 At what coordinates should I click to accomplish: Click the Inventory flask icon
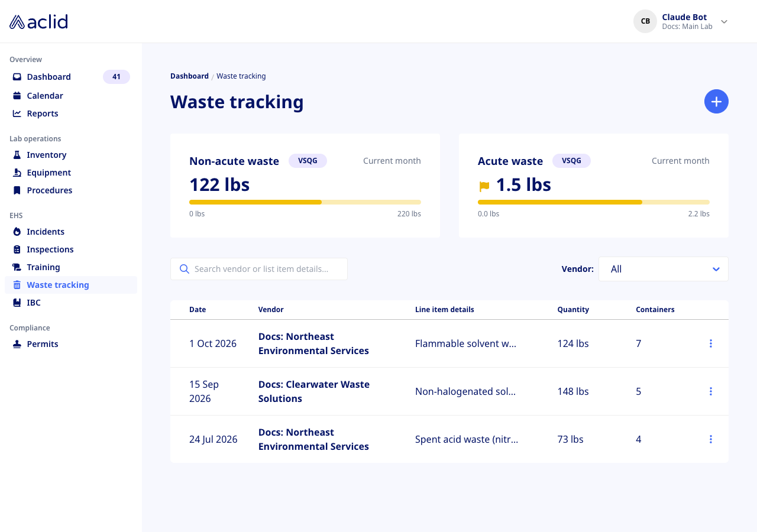pyautogui.click(x=17, y=155)
